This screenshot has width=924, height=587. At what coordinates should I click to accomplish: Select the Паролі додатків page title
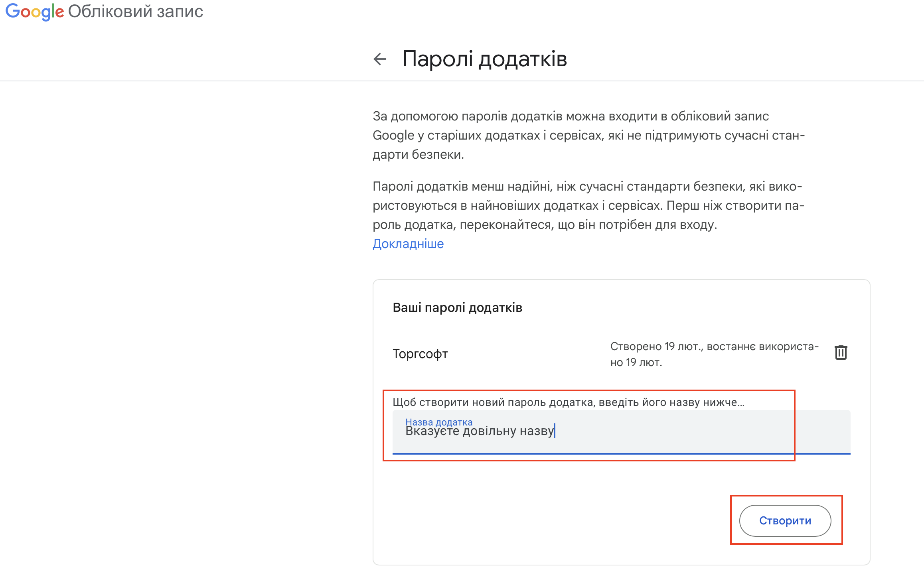click(485, 59)
